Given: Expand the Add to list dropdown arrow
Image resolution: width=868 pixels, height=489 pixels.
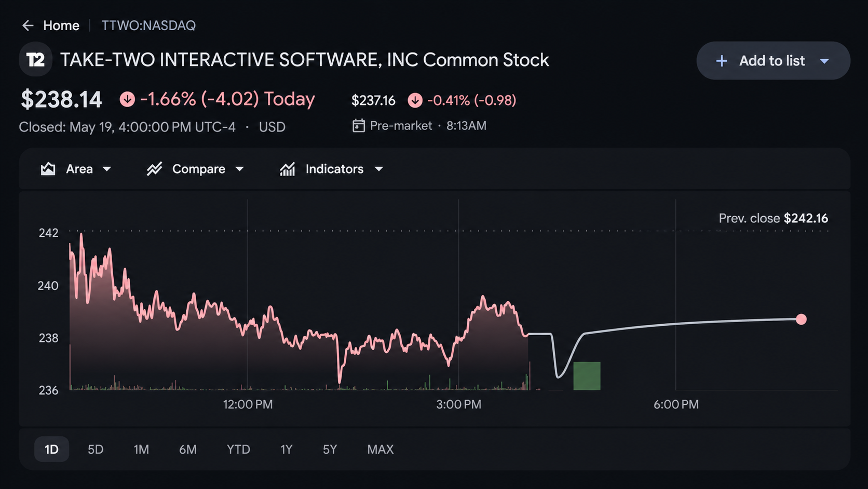Looking at the screenshot, I should click(x=824, y=61).
